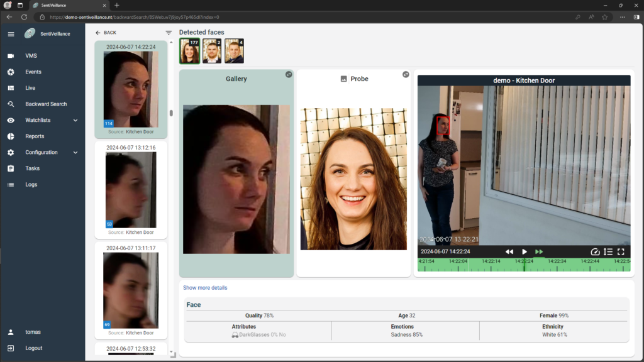
Task: Click the Sadness 85% emotion value
Action: pos(406,335)
